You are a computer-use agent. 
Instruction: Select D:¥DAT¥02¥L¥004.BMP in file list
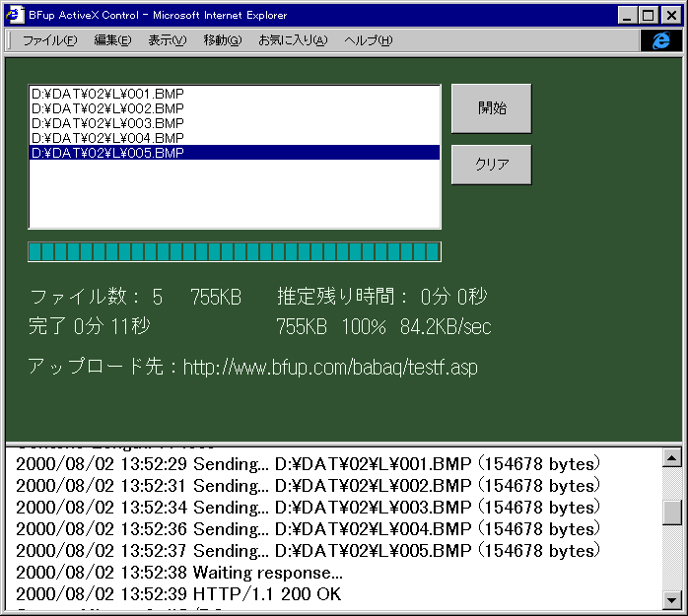[x=235, y=138]
